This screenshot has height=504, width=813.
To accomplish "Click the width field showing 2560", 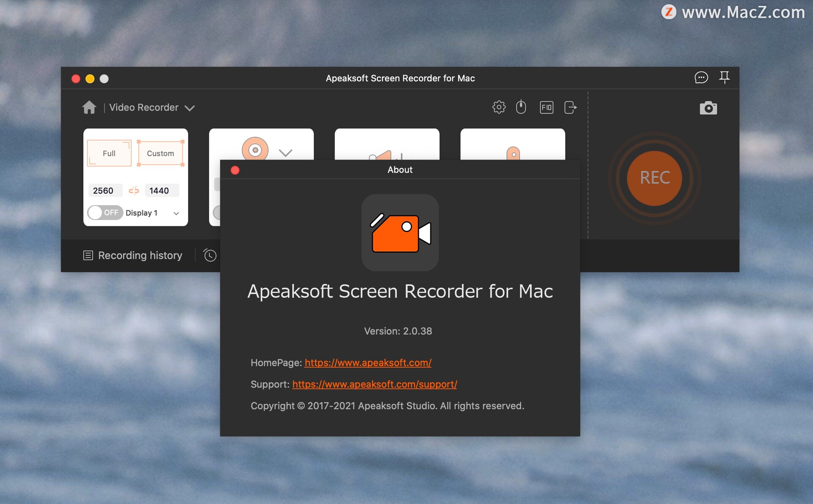I will (x=105, y=190).
